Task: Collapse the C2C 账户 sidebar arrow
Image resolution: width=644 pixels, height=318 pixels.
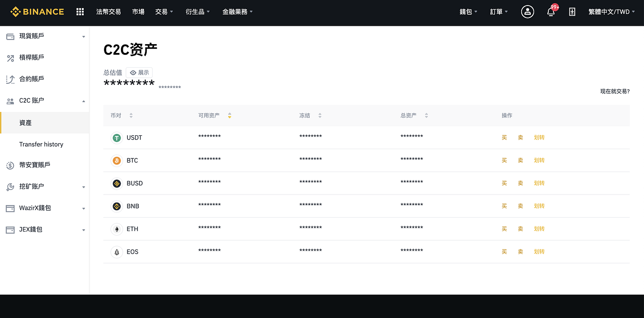Action: click(x=84, y=101)
